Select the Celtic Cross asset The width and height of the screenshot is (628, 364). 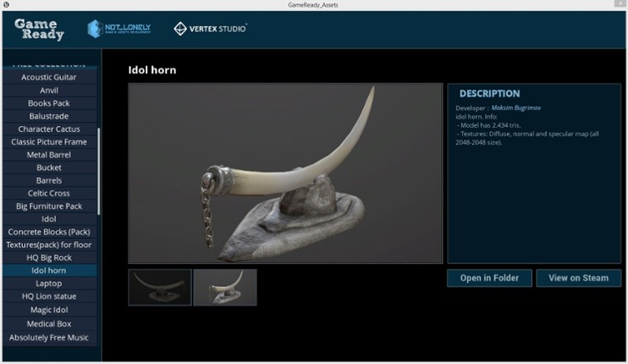48,193
